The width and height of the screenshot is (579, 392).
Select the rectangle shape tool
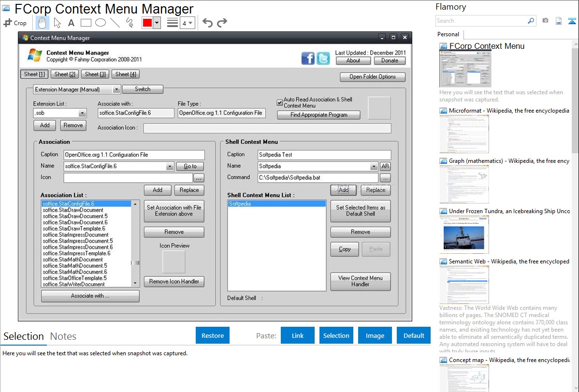tap(86, 23)
